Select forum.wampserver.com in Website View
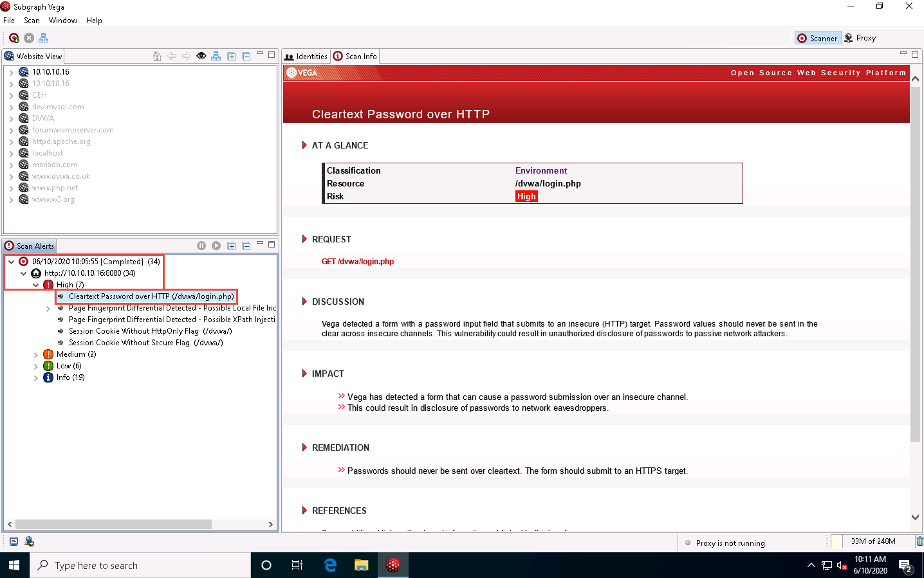Screen dimensions: 924x578 pos(73,130)
